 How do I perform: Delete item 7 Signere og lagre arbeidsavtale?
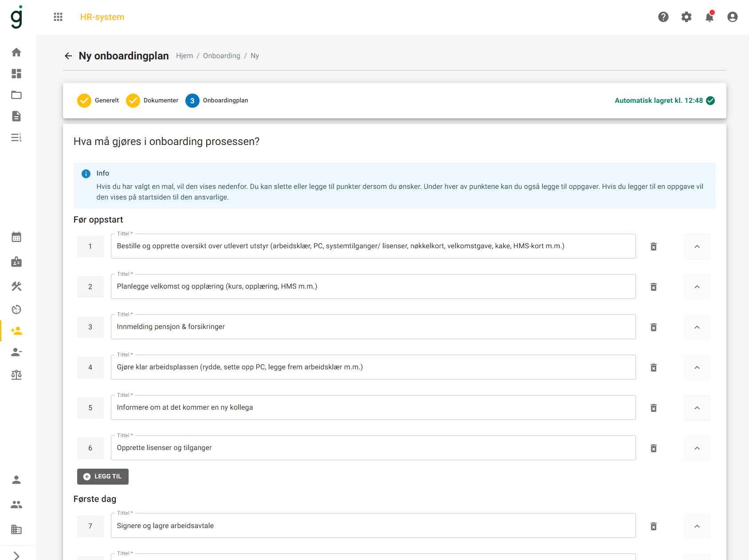[x=654, y=526]
